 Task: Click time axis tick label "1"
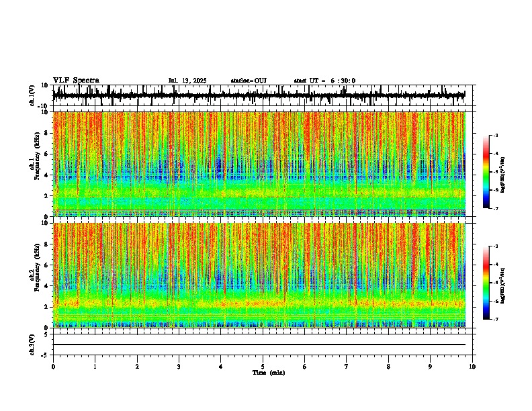click(95, 367)
